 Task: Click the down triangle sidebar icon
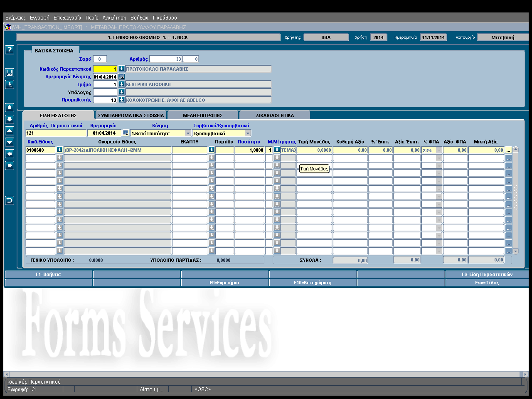click(9, 142)
